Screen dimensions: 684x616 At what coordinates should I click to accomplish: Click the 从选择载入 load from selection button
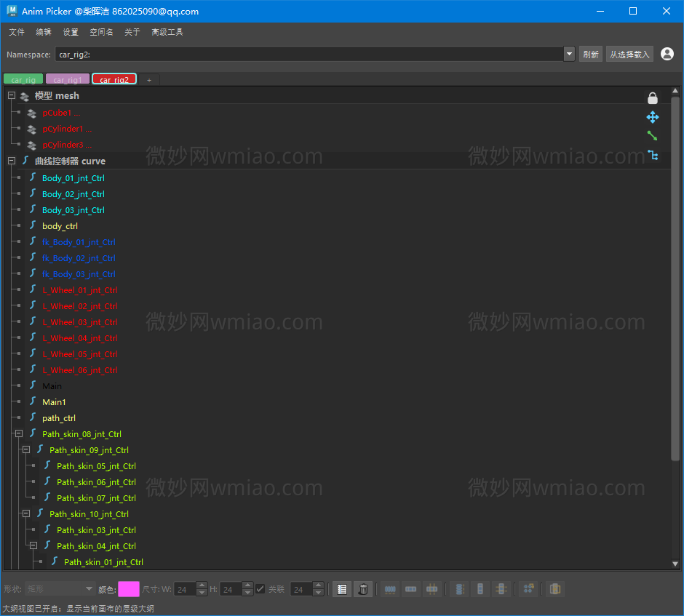tap(629, 54)
